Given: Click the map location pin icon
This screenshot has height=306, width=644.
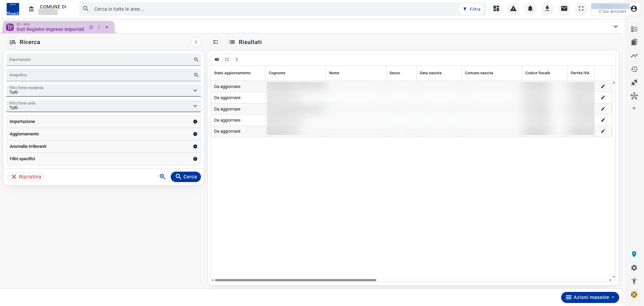Looking at the screenshot, I should click(x=634, y=254).
